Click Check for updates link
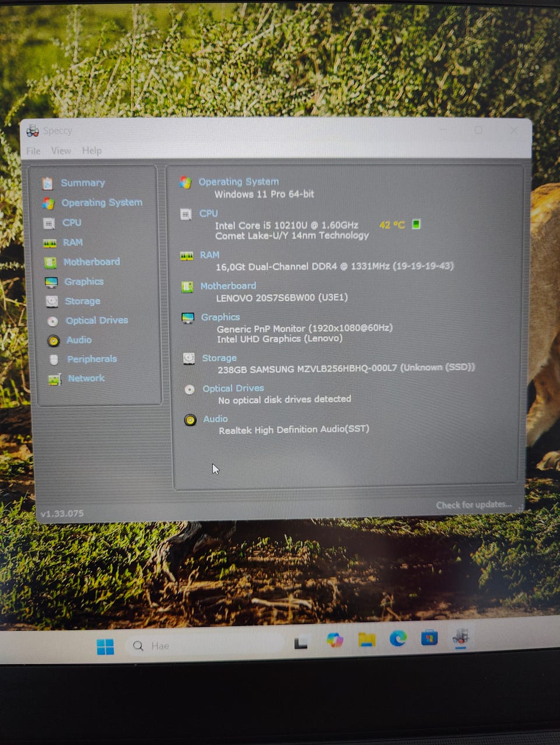Viewport: 560px width, 745px height. point(474,505)
